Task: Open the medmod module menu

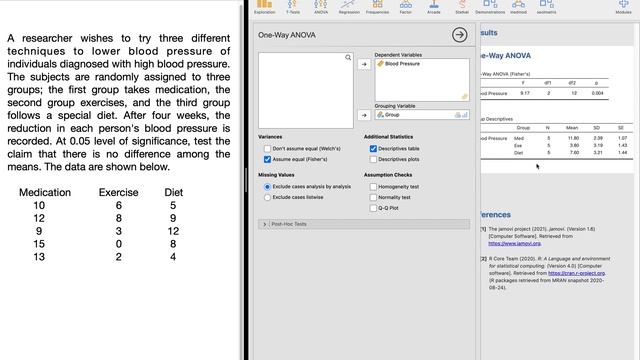Action: click(518, 7)
